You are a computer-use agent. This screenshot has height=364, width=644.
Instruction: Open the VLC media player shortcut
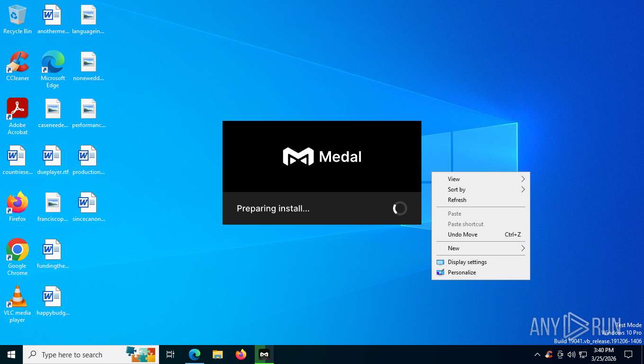18,304
